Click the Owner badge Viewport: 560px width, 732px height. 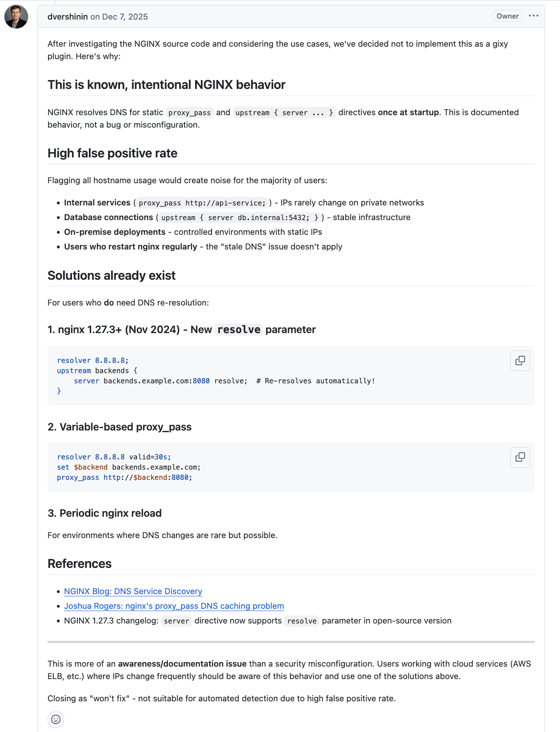point(508,16)
